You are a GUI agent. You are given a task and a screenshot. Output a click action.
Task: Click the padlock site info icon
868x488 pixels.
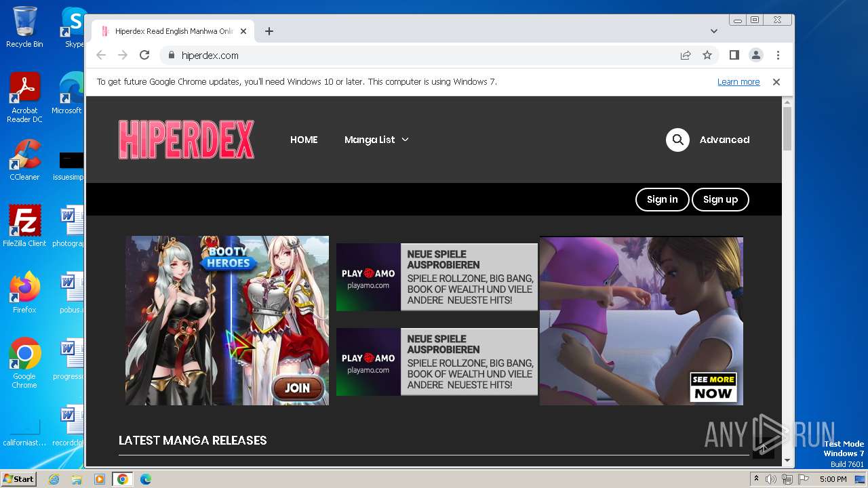pos(171,56)
